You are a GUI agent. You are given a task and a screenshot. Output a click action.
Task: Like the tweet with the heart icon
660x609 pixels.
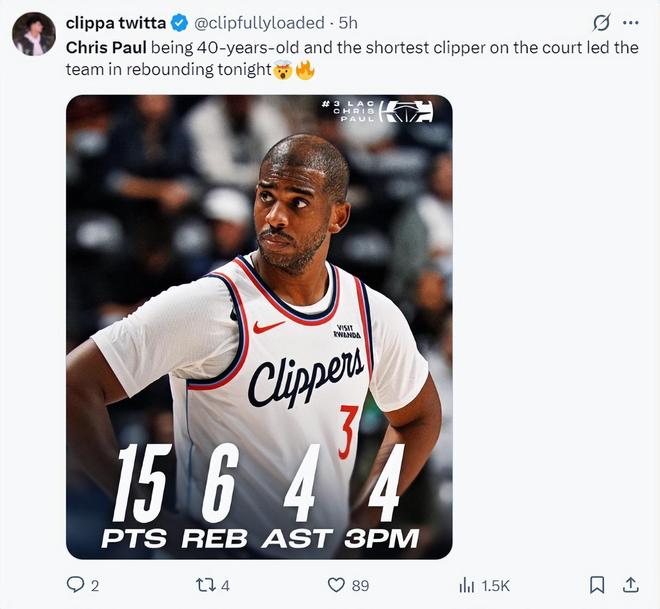[337, 585]
